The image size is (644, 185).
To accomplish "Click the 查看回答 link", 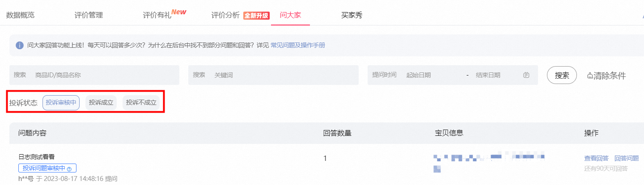I will 596,158.
